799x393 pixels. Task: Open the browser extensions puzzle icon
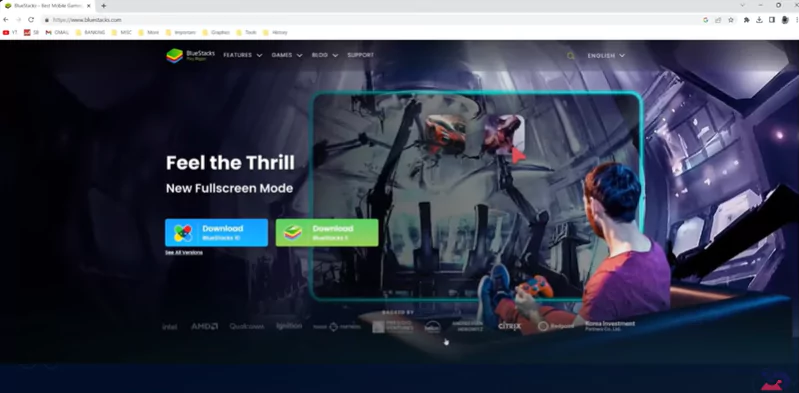tap(747, 20)
